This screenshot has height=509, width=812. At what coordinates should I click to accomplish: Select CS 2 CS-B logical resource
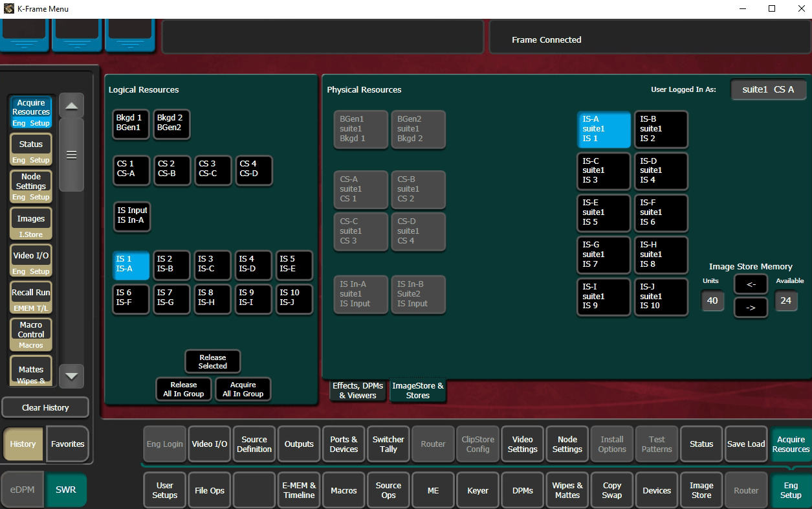(x=172, y=170)
